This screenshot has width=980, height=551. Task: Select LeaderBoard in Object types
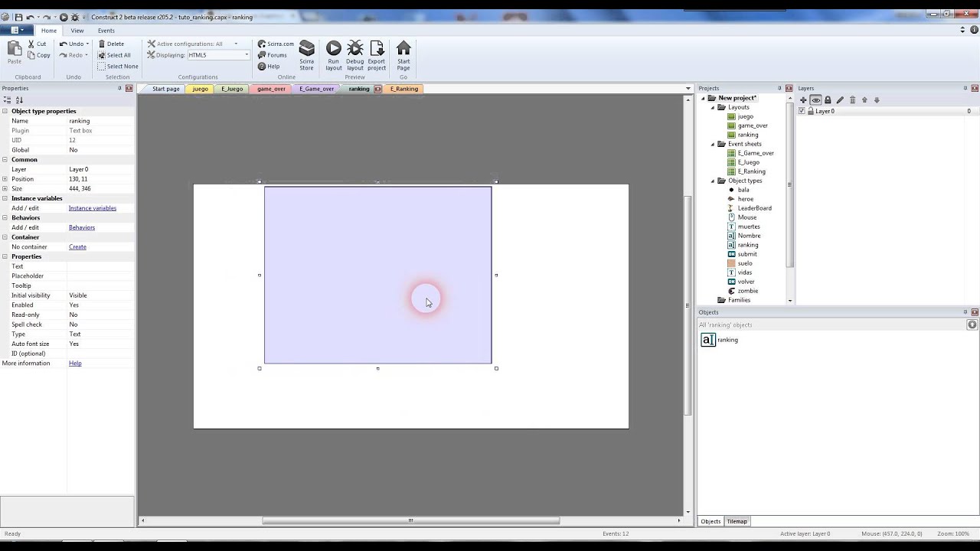coord(754,208)
